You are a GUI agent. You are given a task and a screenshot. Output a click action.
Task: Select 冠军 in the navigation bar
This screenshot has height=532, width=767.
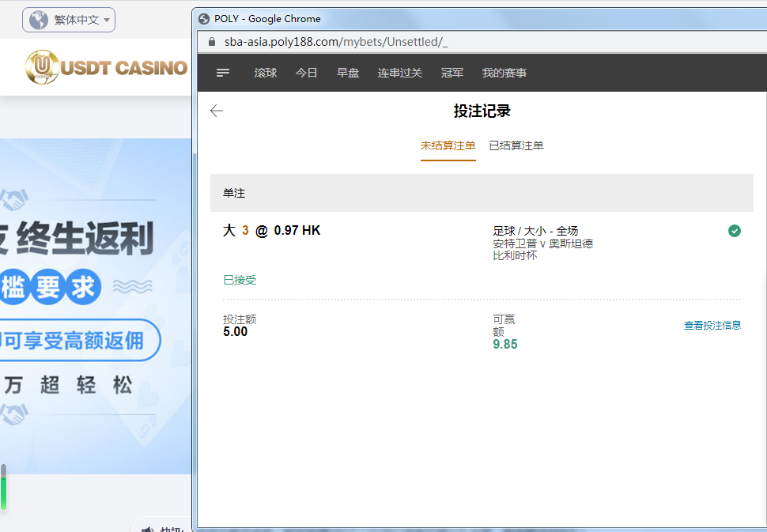452,73
